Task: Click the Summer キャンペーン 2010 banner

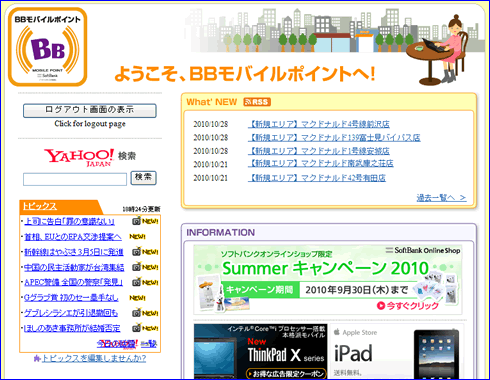Action: 328,280
